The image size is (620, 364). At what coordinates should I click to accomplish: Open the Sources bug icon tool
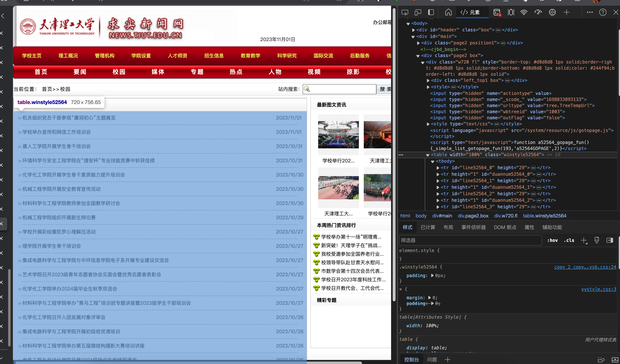[x=511, y=12]
